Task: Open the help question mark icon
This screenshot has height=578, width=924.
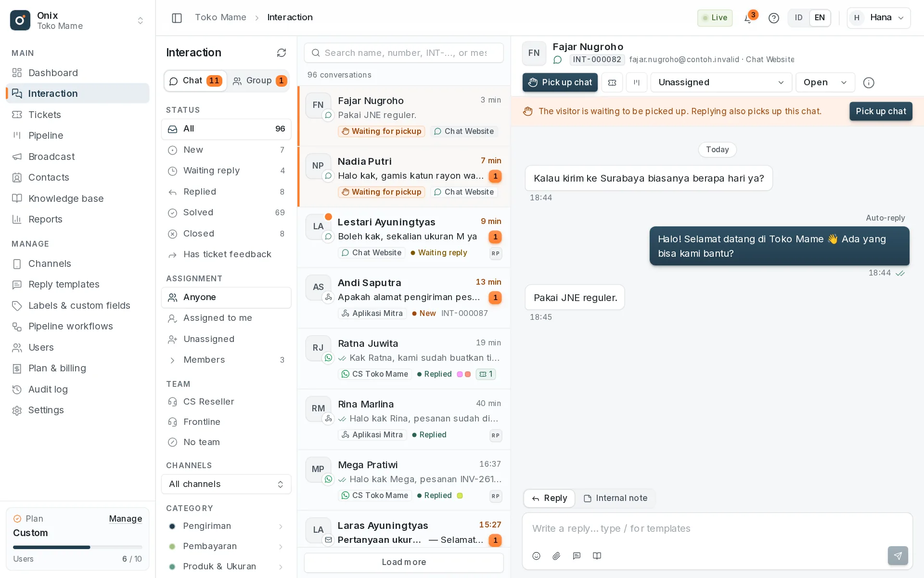Action: 773,18
